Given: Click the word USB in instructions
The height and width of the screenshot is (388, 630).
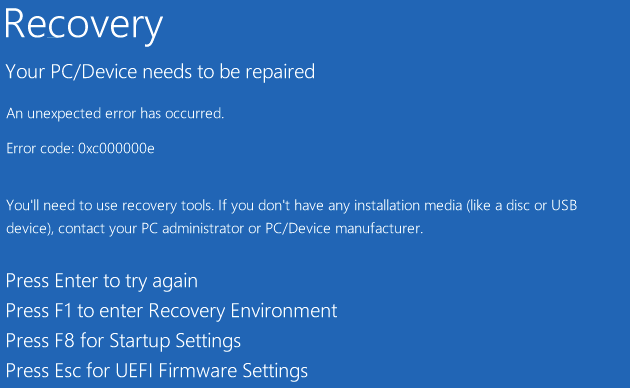Looking at the screenshot, I should click(564, 206).
